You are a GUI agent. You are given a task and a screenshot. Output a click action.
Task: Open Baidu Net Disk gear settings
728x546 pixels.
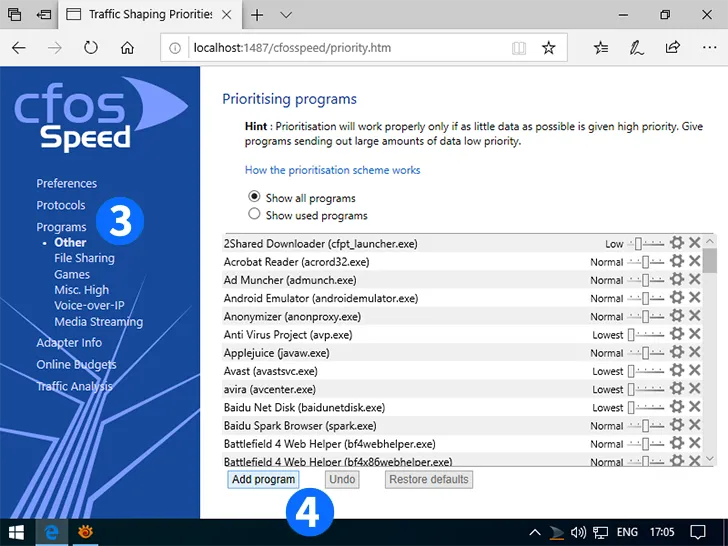[677, 407]
